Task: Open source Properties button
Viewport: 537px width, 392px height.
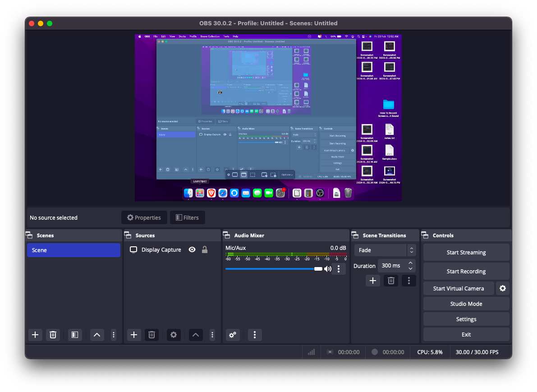Action: (144, 217)
